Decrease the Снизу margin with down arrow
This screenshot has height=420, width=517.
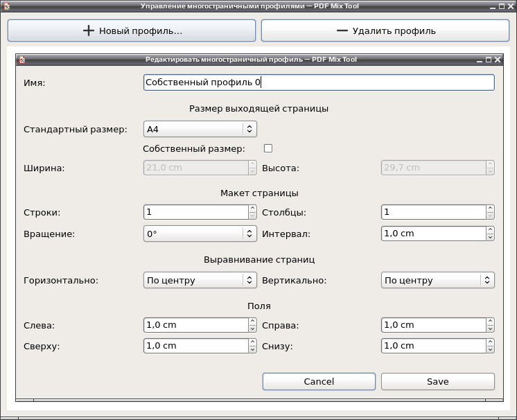pos(490,349)
